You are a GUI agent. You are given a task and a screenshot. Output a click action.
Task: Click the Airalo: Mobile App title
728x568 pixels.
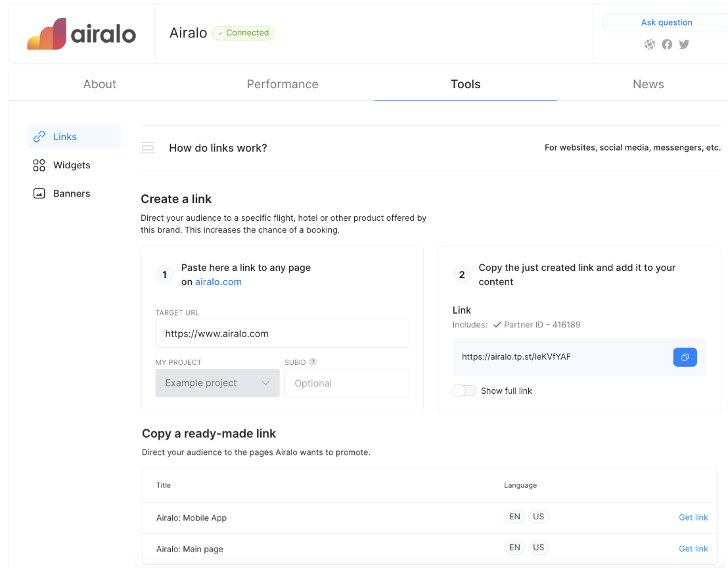pyautogui.click(x=191, y=518)
